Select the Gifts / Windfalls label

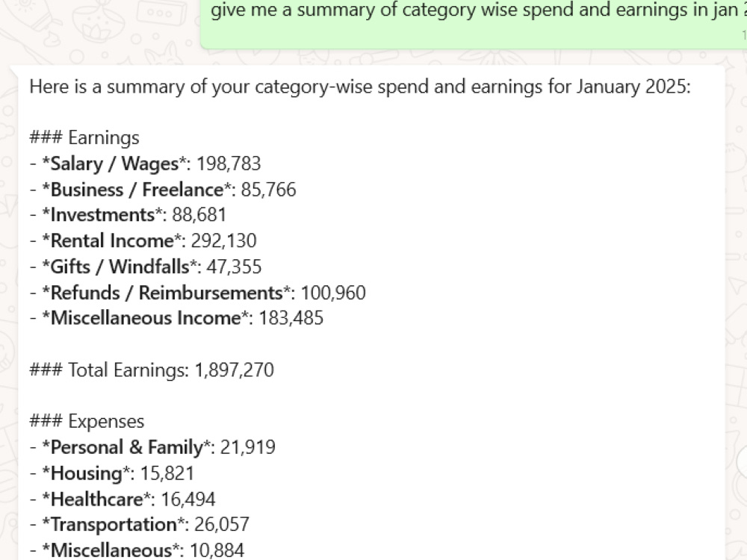pyautogui.click(x=120, y=267)
